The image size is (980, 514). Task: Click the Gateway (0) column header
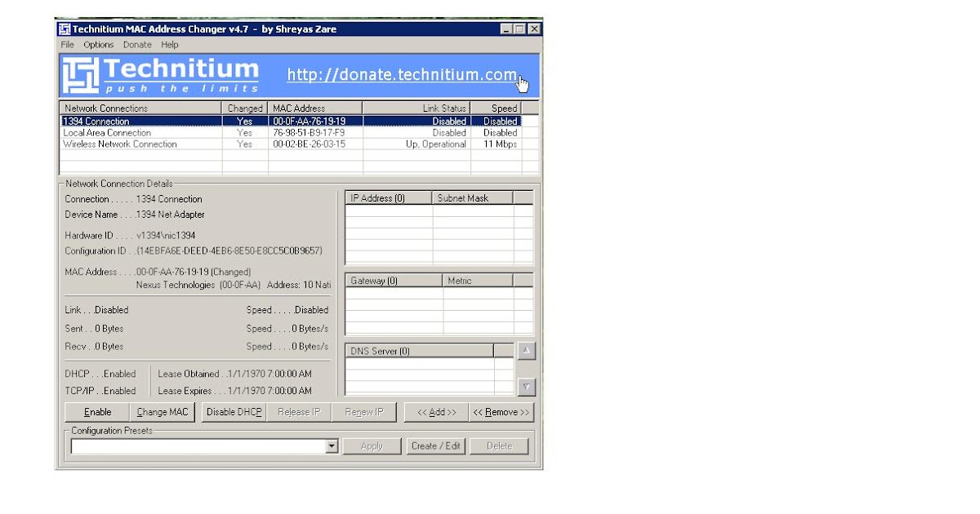394,281
